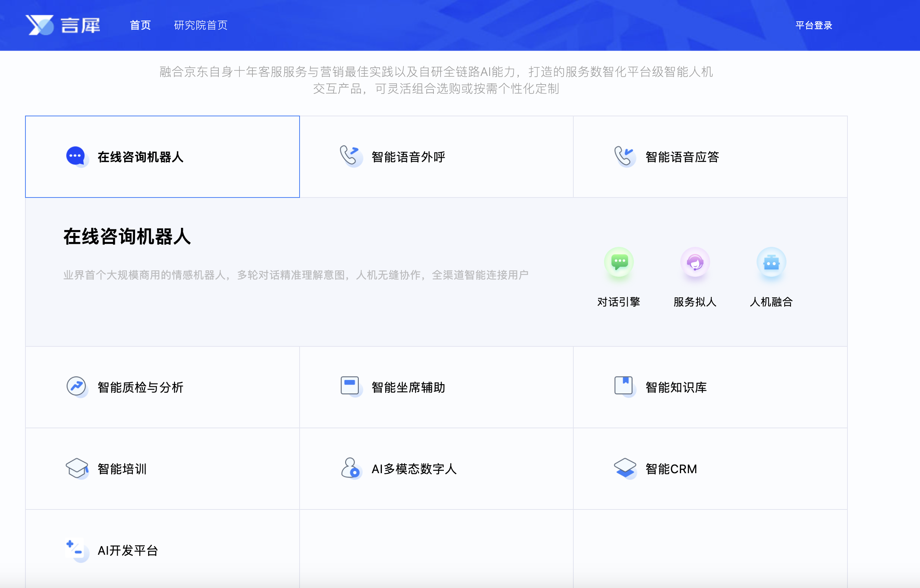This screenshot has width=920, height=588.
Task: Click the outbound voice call phone icon
Action: pos(350,157)
